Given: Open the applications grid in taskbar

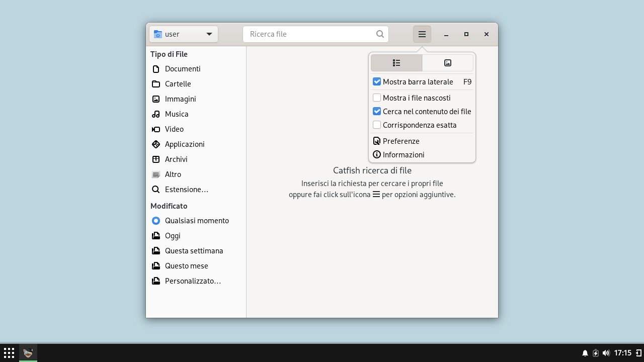Looking at the screenshot, I should 9,353.
